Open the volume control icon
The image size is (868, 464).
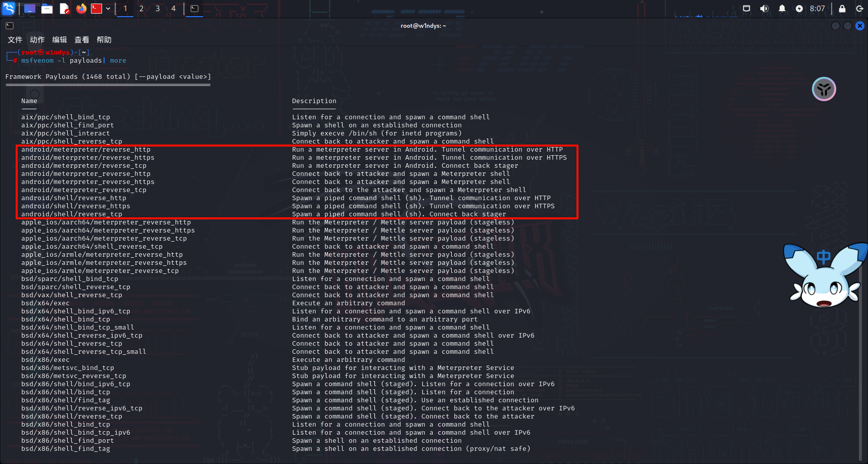pos(764,9)
